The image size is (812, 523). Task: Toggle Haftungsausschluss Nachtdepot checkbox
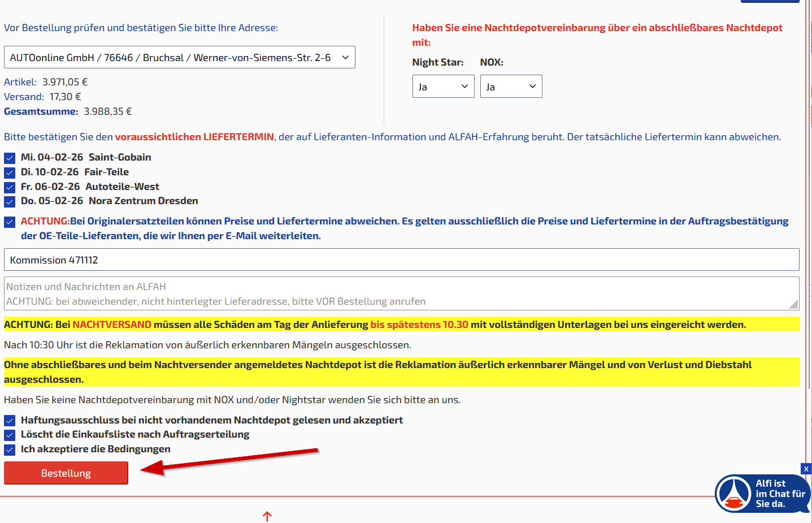click(10, 421)
